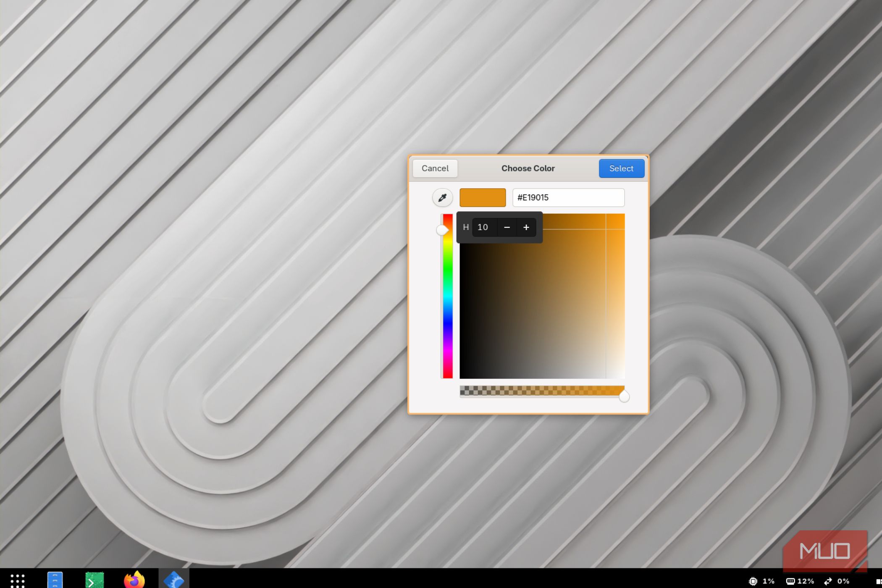
Task: Open the app grid launcher
Action: pos(18,581)
